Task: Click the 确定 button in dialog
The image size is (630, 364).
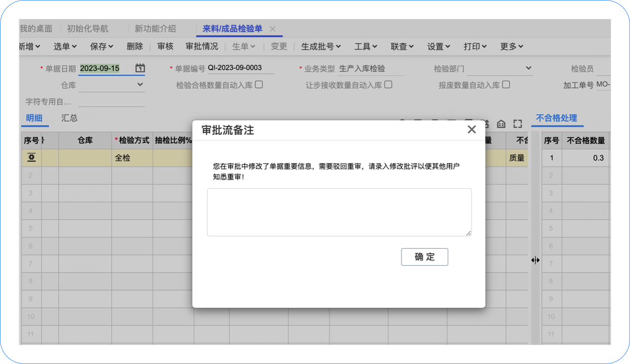Action: [425, 257]
